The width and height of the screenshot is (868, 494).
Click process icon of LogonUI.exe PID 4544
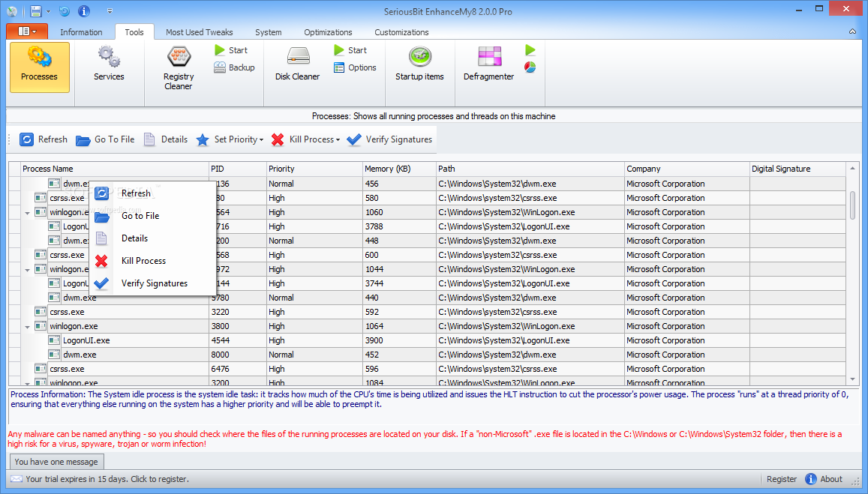coord(54,340)
